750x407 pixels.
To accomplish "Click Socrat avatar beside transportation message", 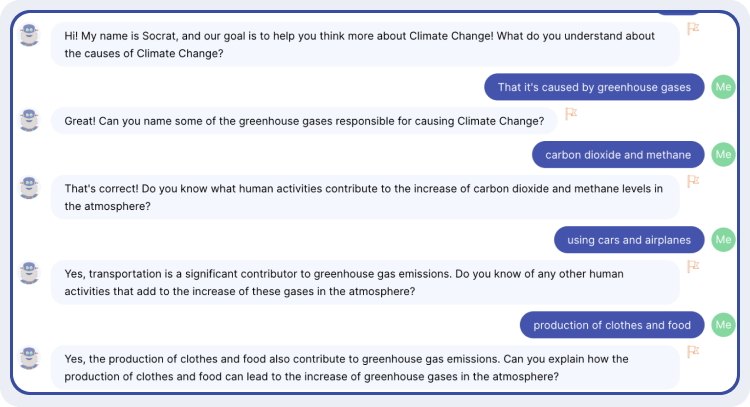I will (x=29, y=273).
